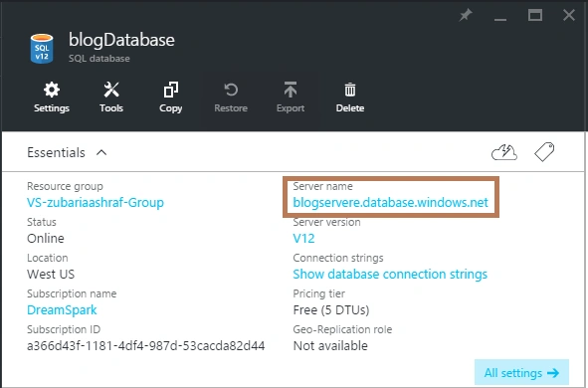Click the Subscription ID label
This screenshot has width=588, height=388.
coord(64,329)
